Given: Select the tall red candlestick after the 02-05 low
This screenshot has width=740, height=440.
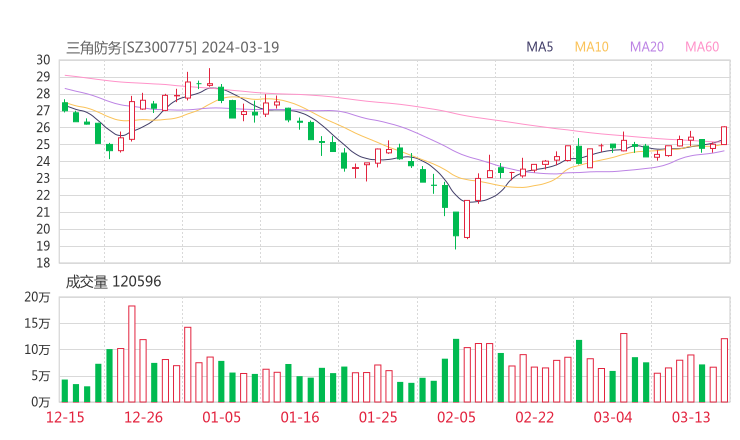Looking at the screenshot, I should click(467, 219).
